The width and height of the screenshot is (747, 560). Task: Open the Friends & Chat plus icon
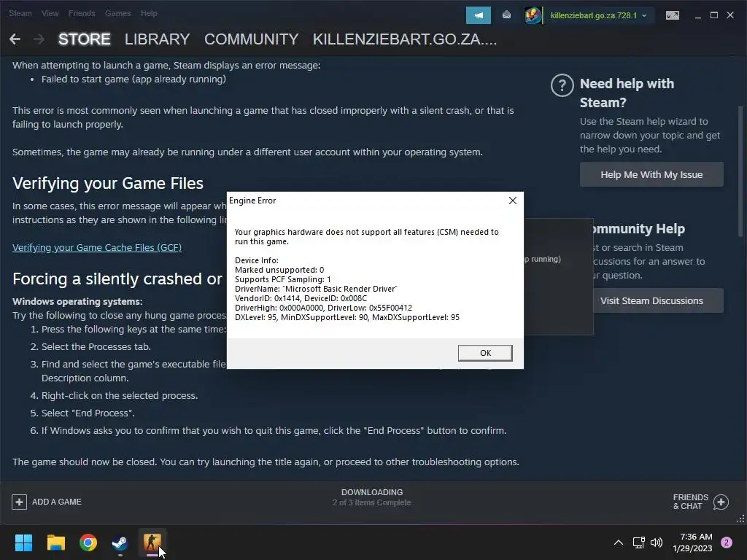pos(721,502)
